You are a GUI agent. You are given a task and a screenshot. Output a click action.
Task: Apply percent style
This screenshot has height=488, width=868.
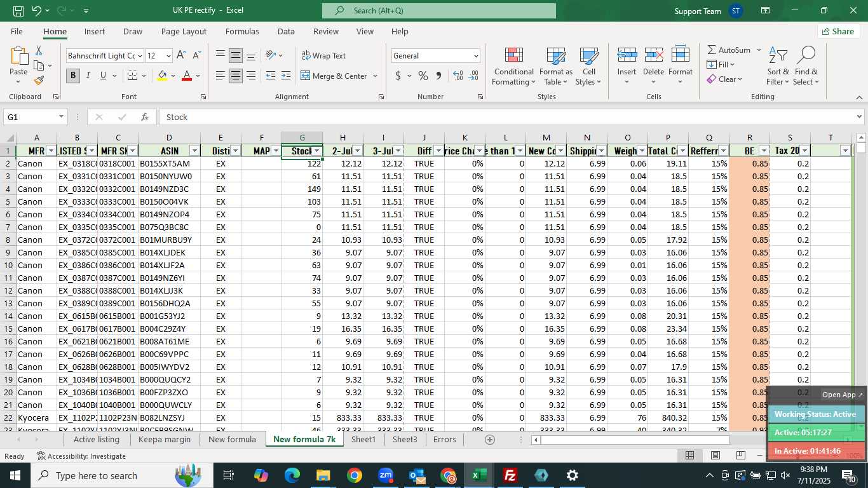pos(423,76)
